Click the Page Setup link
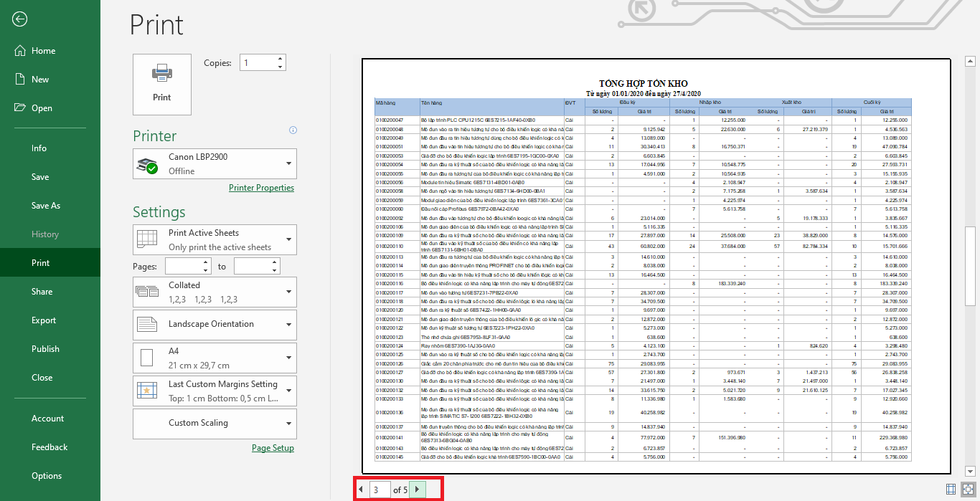 tap(273, 448)
